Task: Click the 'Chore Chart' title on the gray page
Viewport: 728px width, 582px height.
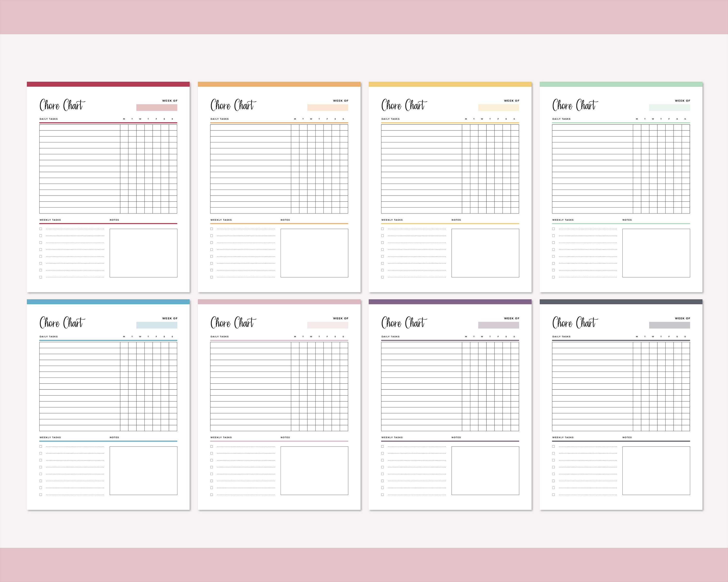Action: [575, 323]
